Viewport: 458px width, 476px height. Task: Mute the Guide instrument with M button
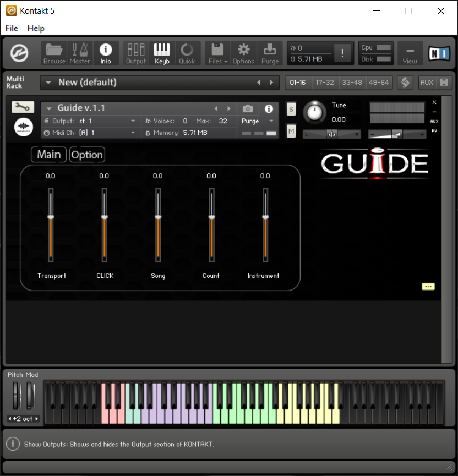[x=291, y=132]
